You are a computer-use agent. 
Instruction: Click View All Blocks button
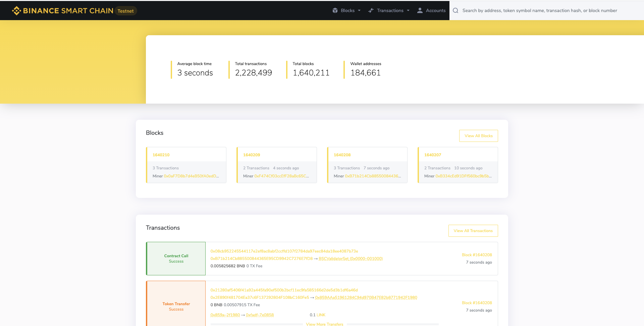pos(478,136)
